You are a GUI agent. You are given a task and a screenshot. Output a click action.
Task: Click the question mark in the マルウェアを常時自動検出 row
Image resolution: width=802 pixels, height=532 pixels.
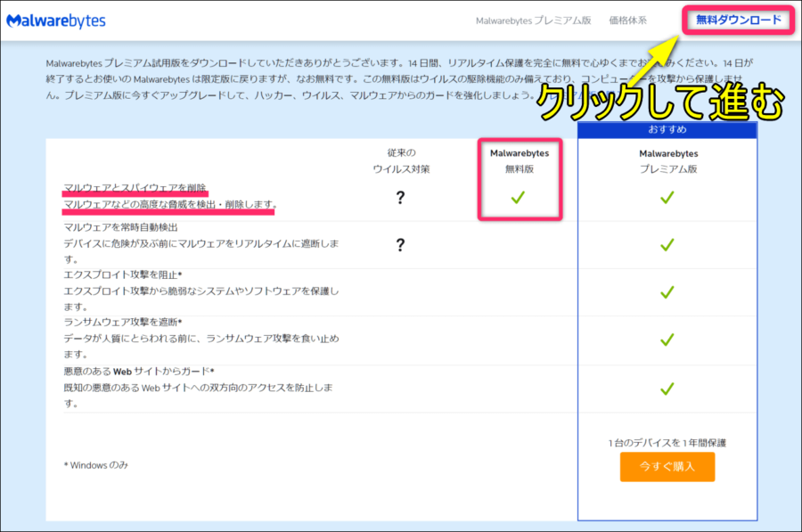click(400, 245)
